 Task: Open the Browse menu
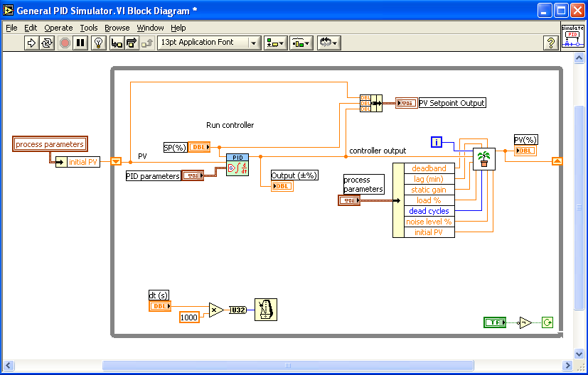pyautogui.click(x=117, y=28)
